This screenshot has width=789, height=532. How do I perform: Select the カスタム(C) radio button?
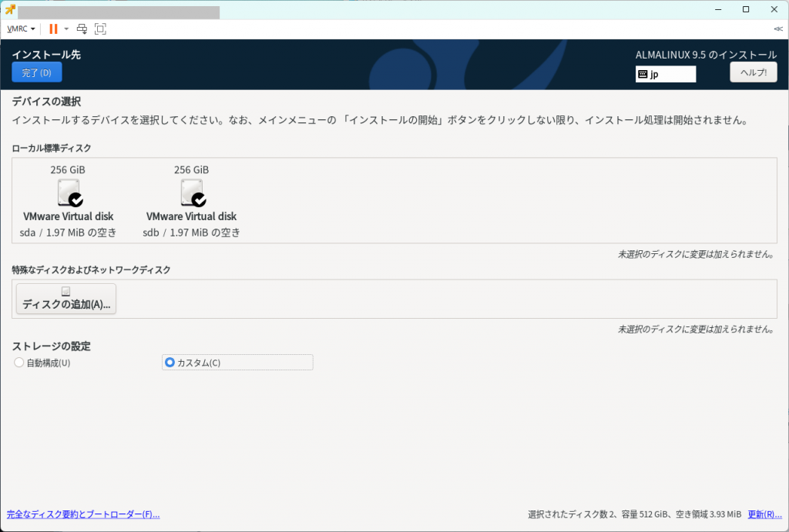coord(170,363)
